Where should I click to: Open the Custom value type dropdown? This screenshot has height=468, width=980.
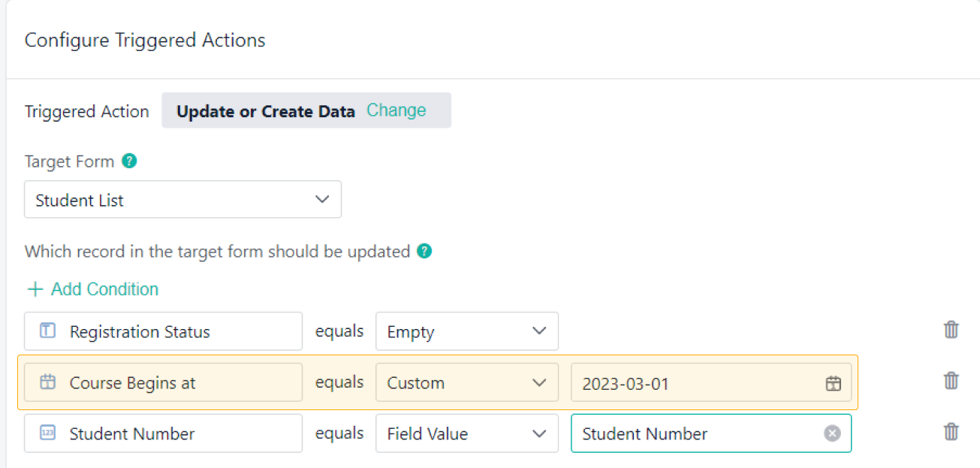[466, 382]
